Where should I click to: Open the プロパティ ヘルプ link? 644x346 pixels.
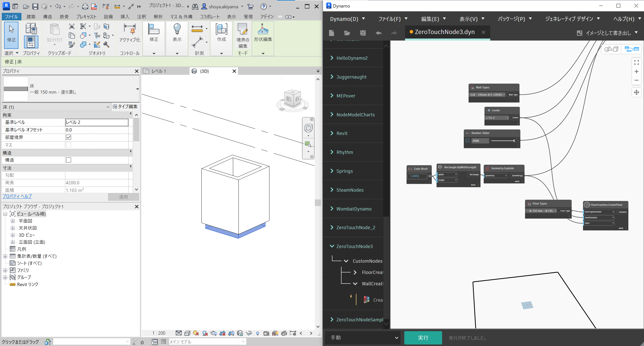coord(17,196)
